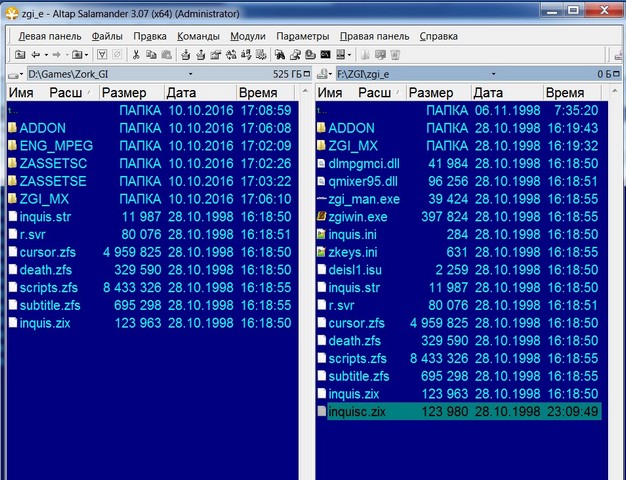Click the Back navigation arrow

click(36, 55)
